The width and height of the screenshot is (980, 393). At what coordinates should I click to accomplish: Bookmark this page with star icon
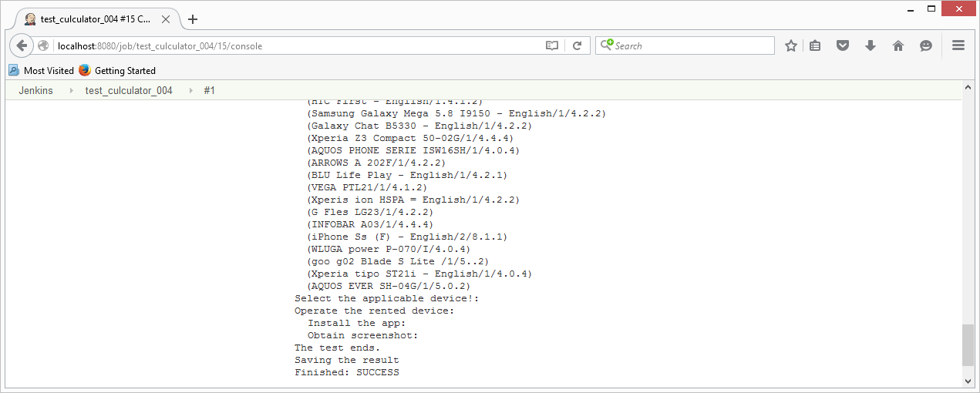(x=790, y=45)
